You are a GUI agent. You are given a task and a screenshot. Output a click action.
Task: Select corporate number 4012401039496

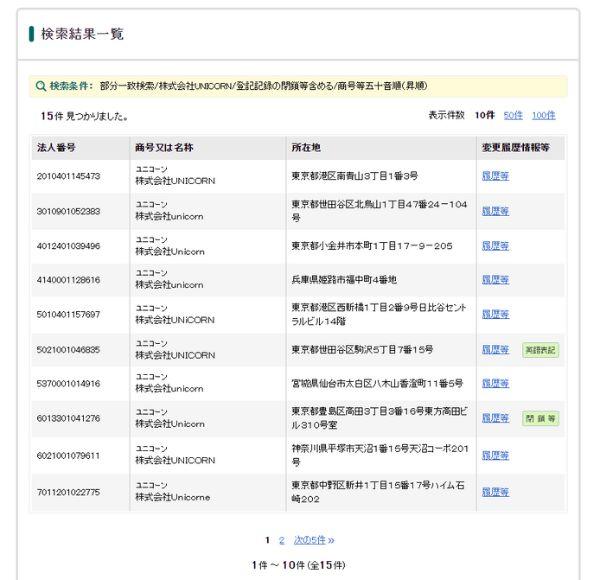(x=68, y=246)
